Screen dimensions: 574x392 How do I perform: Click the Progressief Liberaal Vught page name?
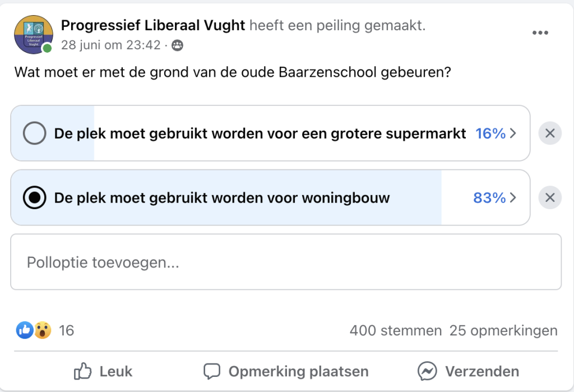click(153, 25)
